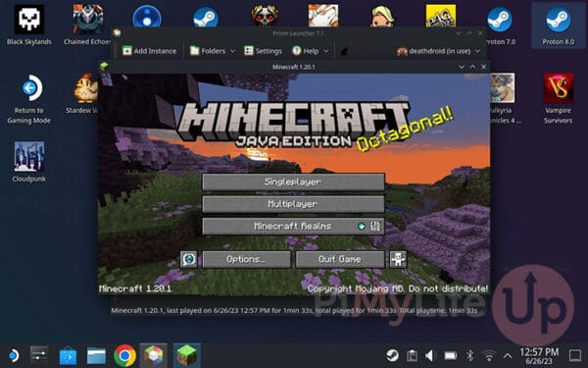This screenshot has height=368, width=588.
Task: Open Wi-Fi network tray icon
Action: [489, 355]
